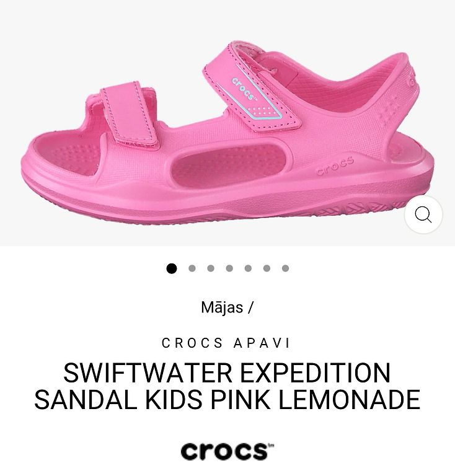Viewport: 455px width, 476px height.
Task: Open the Mājas breadcrumb link
Action: tap(222, 307)
